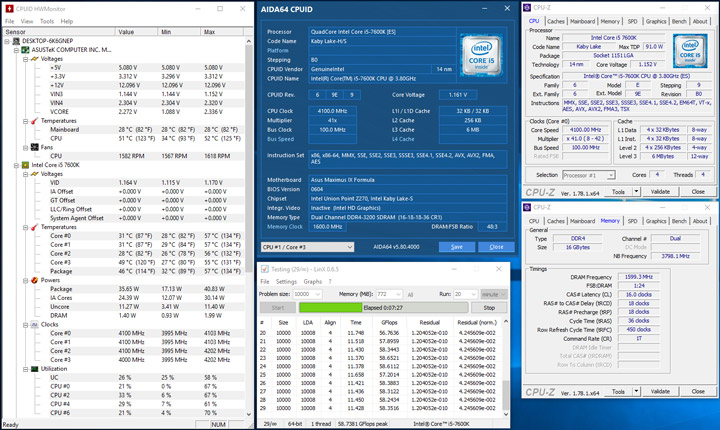Click the Max column header in HWMonitor
Image resolution: width=720 pixels, height=430 pixels.
(x=222, y=32)
